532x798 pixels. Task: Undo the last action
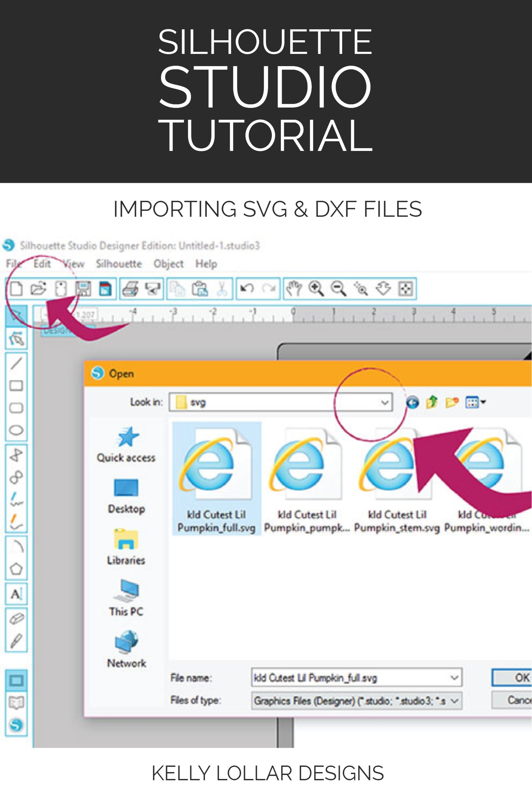(248, 288)
